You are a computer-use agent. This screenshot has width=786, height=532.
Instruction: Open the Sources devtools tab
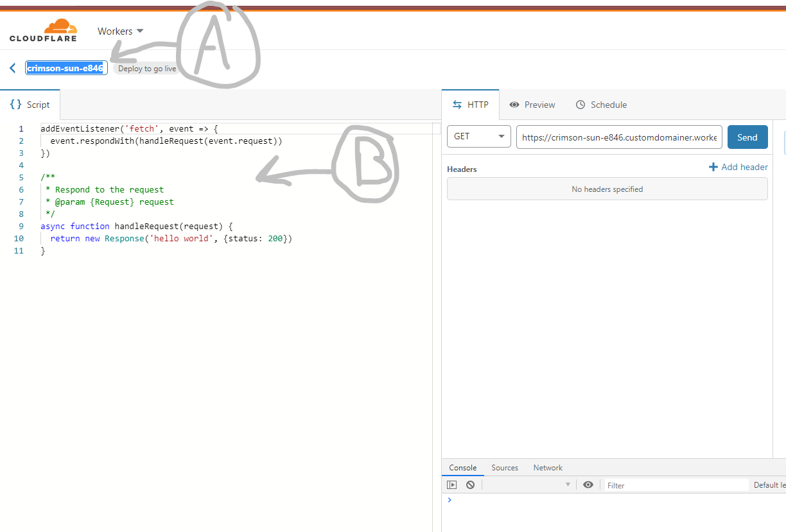pos(505,468)
